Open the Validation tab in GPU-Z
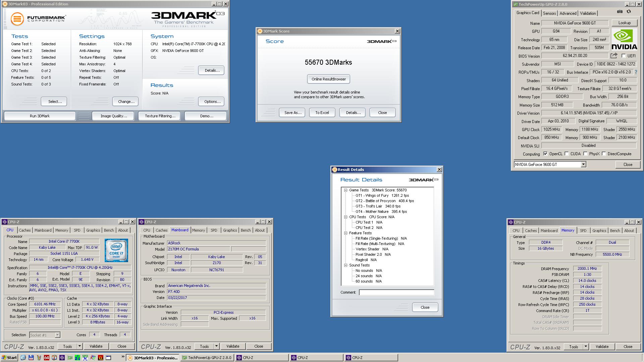Viewport: 644px width, 362px height. (588, 13)
